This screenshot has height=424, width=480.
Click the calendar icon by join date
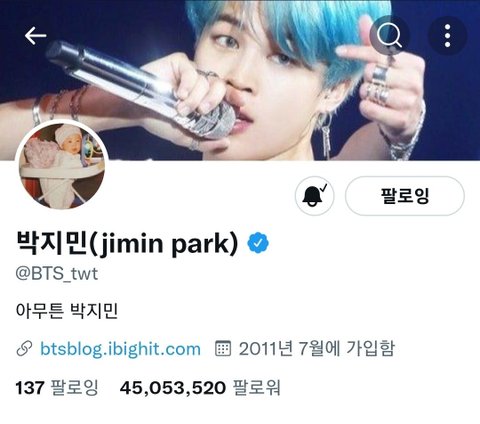click(x=223, y=349)
